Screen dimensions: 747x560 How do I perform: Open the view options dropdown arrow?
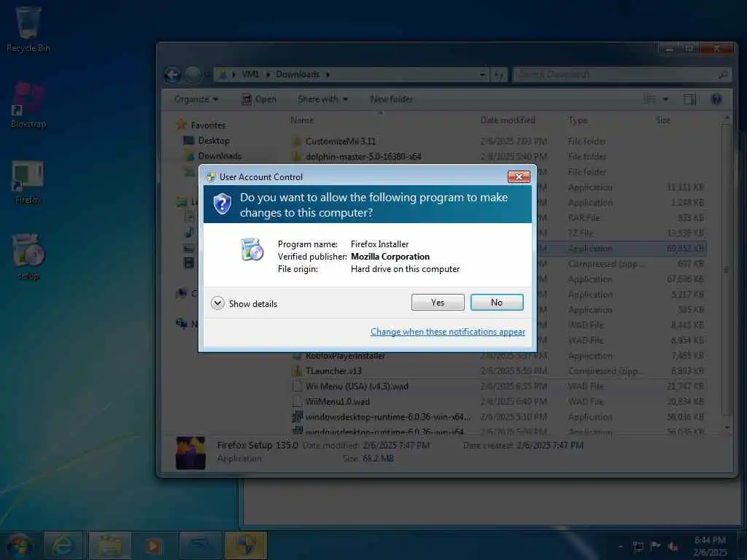[665, 99]
